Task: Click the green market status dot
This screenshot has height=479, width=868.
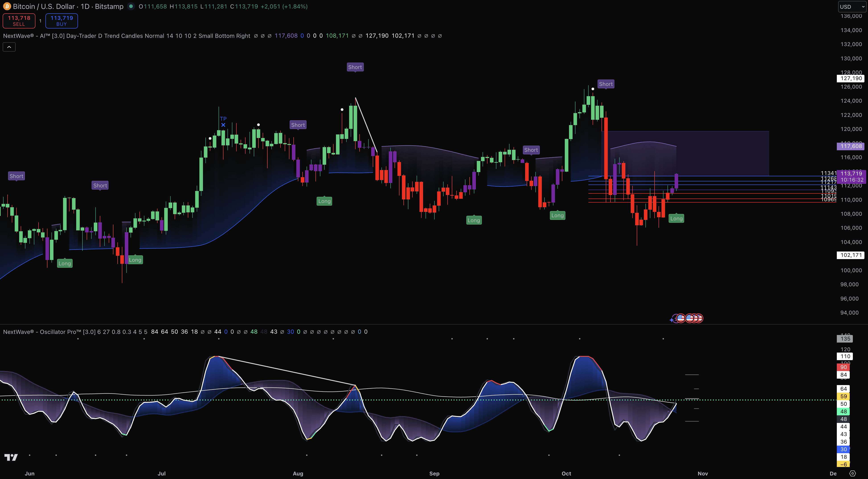Action: click(131, 6)
